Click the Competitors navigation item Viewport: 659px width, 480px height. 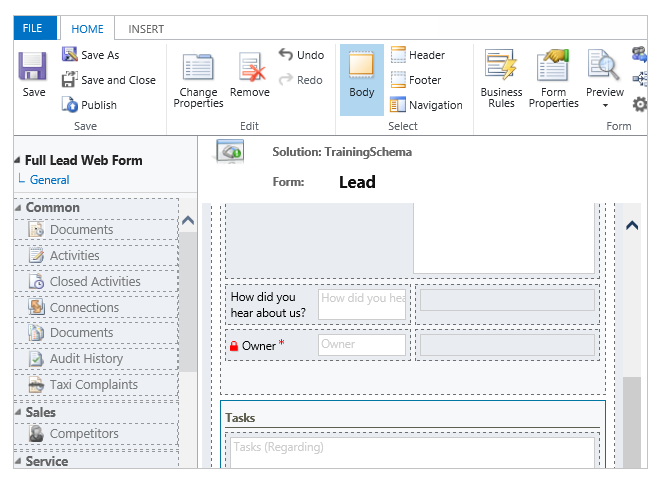click(x=96, y=433)
